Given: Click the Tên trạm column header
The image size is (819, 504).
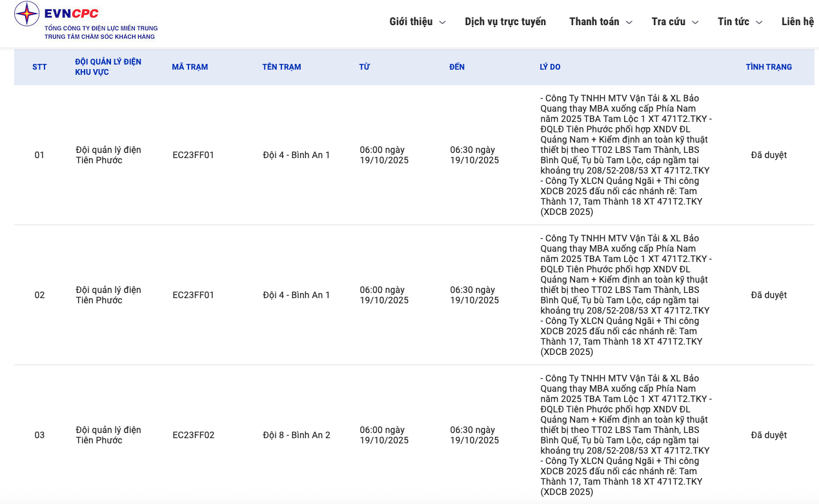Looking at the screenshot, I should click(x=281, y=67).
